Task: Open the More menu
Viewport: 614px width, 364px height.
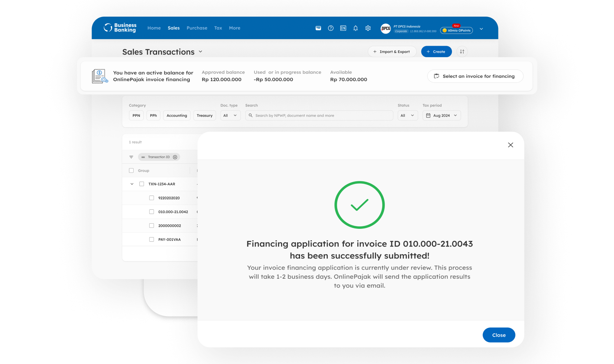Action: pyautogui.click(x=234, y=28)
